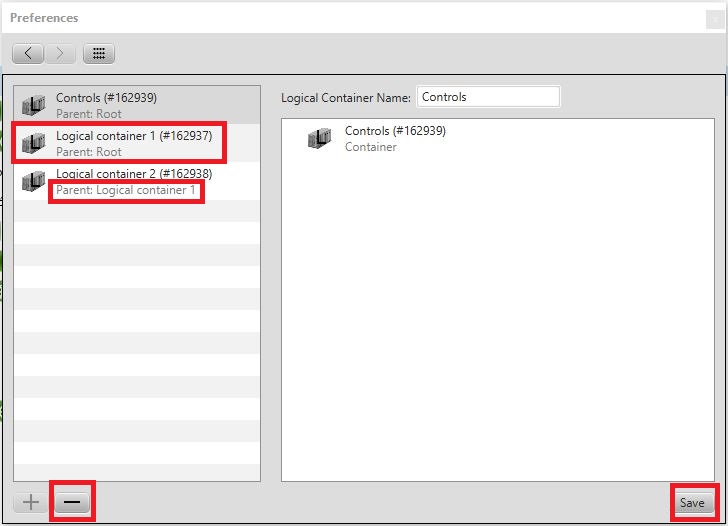
Task: Open the grid view button in toolbar
Action: click(x=98, y=53)
